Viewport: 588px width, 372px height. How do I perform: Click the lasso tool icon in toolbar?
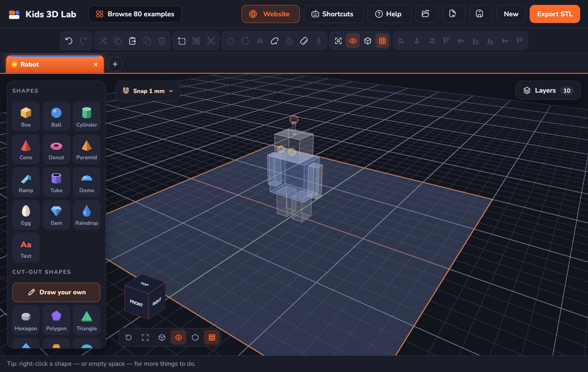pyautogui.click(x=274, y=41)
